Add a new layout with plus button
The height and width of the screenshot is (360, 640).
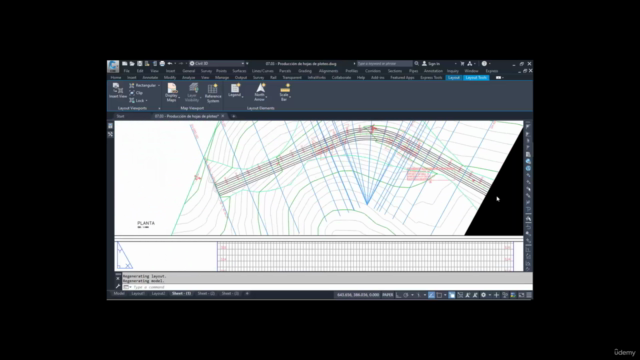[247, 293]
